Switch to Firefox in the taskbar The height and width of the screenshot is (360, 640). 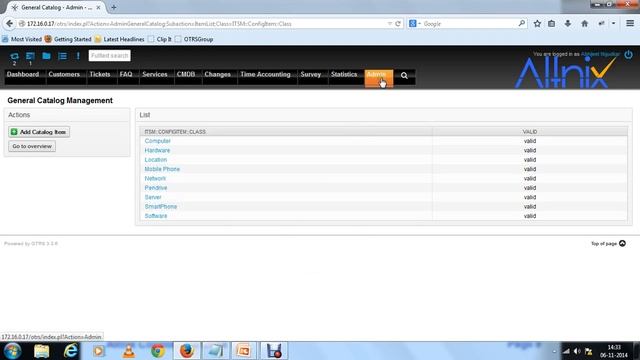tap(187, 351)
